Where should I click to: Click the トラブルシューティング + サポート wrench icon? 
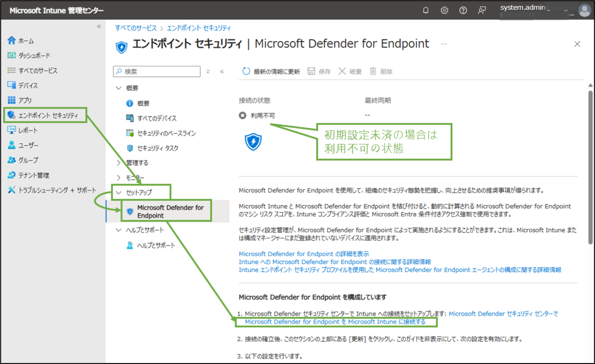(11, 190)
